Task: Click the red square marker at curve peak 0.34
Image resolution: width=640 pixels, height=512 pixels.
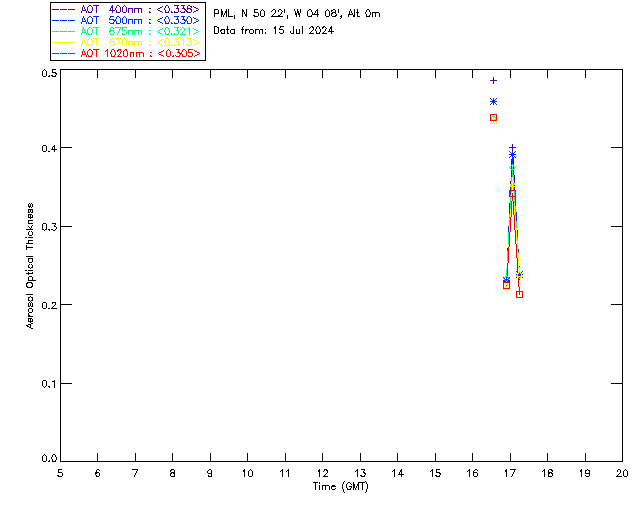Action: (x=512, y=194)
